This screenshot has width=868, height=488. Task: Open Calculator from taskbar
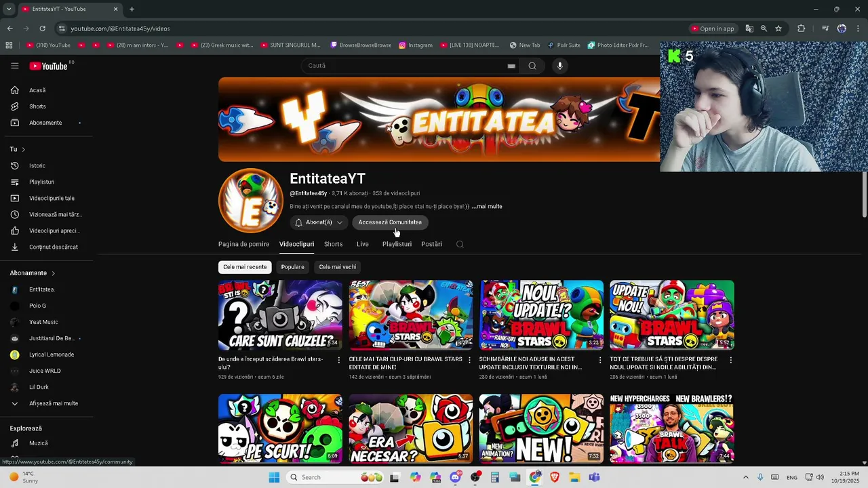(495, 477)
